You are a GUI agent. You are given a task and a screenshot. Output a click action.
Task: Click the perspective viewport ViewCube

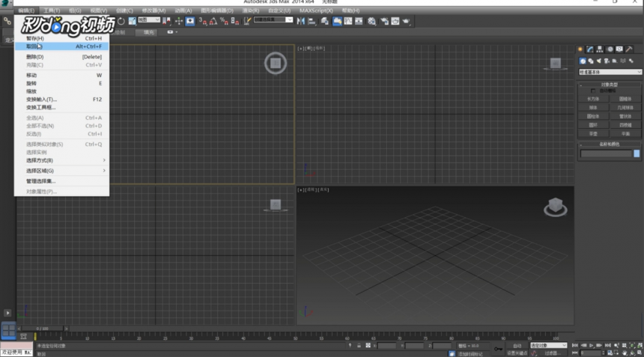(x=556, y=207)
